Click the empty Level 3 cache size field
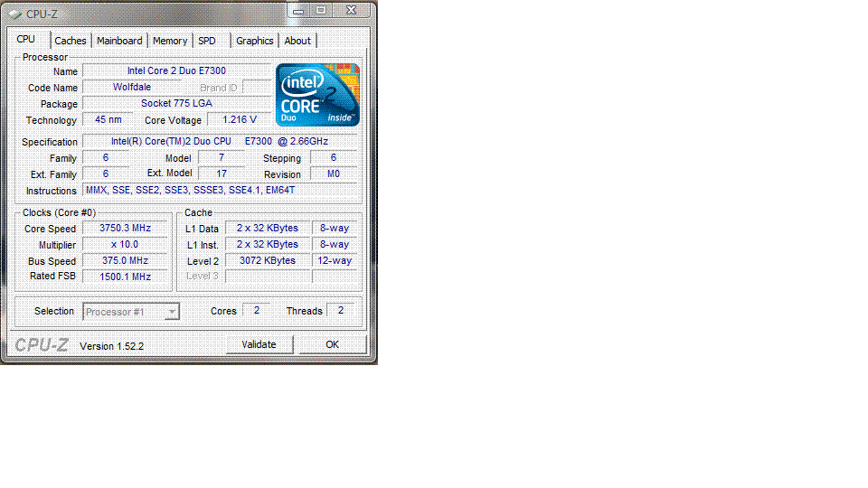 tap(268, 277)
